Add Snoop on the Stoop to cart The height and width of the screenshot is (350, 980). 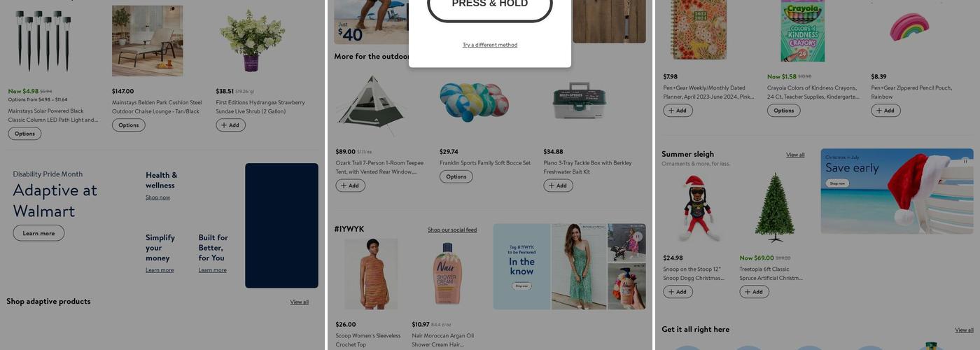click(x=678, y=292)
